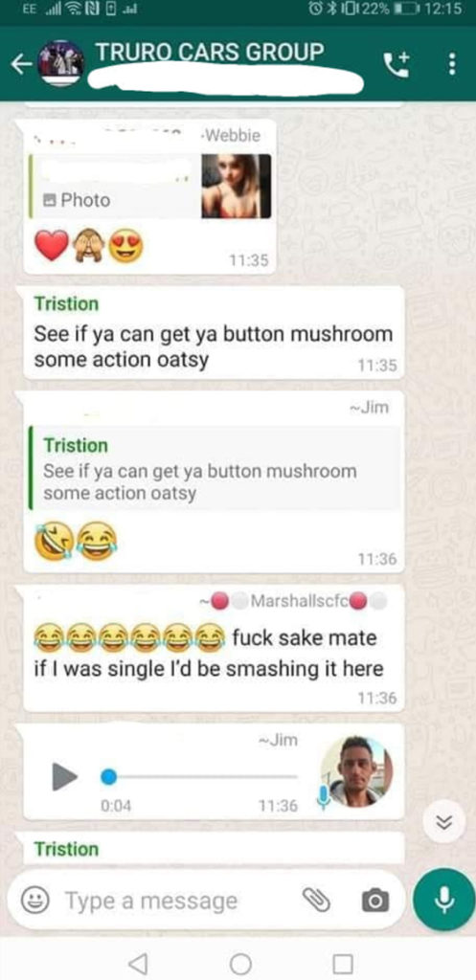Start a group call with phone icon
The height and width of the screenshot is (980, 476).
click(x=397, y=64)
